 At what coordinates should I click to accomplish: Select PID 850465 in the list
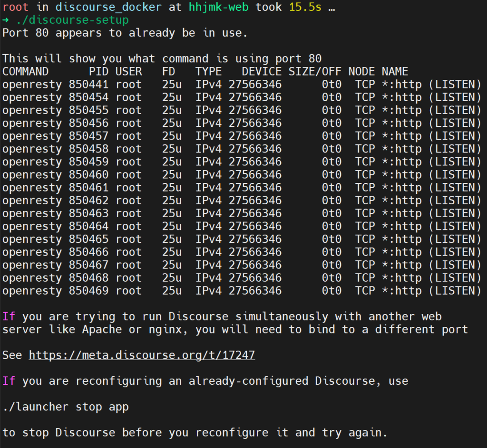(88, 239)
